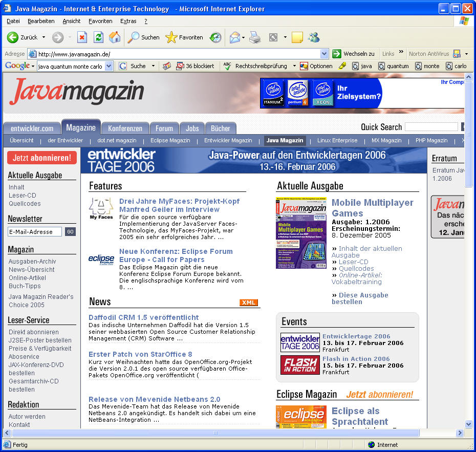Click the Stop loading toolbar icon
The height and width of the screenshot is (452, 476).
[82, 37]
